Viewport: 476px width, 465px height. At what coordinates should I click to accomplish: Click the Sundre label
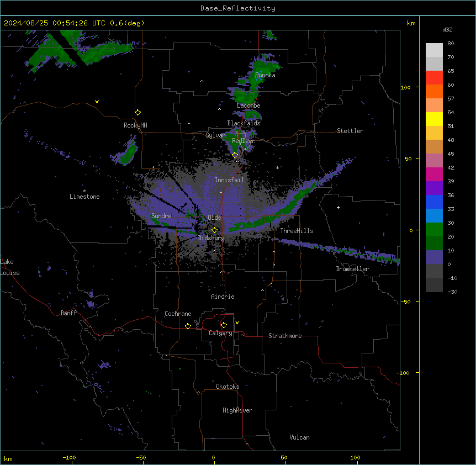161,216
